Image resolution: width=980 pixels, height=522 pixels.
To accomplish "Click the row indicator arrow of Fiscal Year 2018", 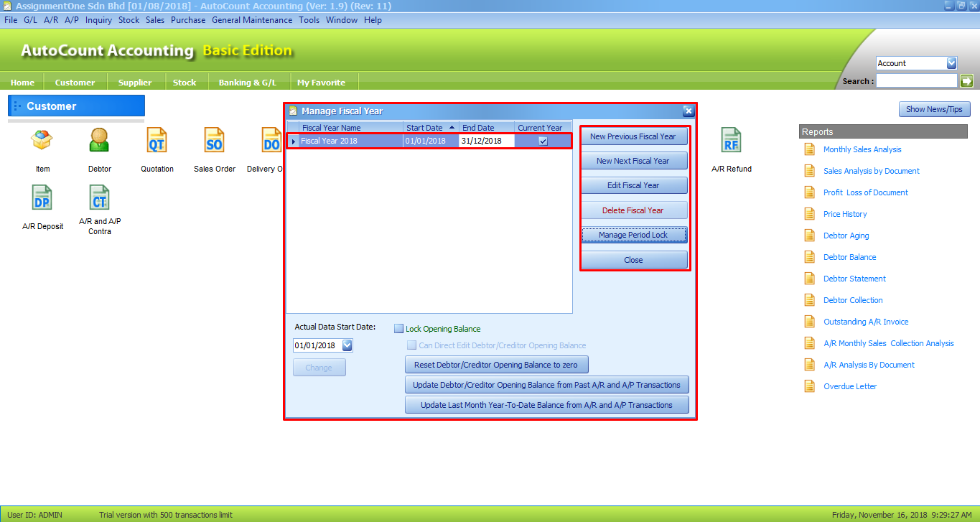I will (293, 141).
